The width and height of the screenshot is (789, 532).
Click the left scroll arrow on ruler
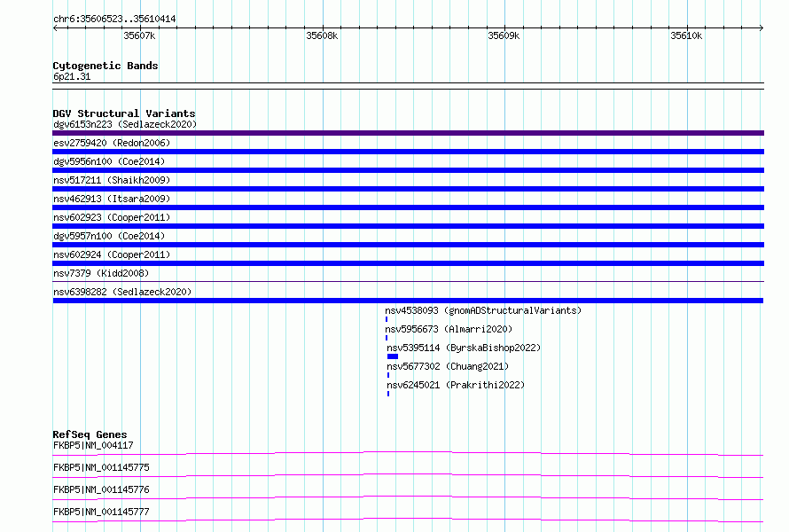pos(55,27)
